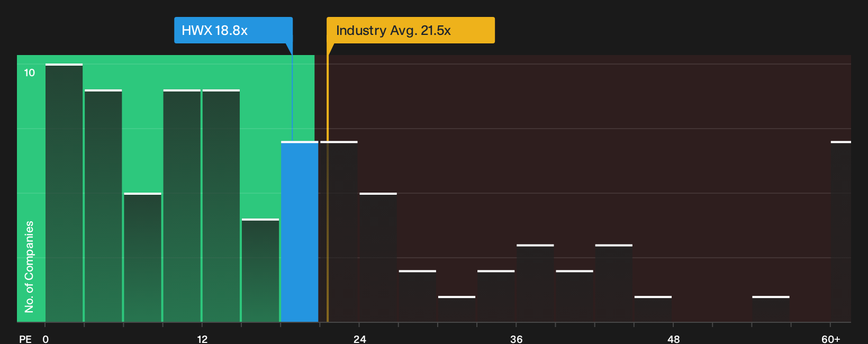Image resolution: width=868 pixels, height=344 pixels.
Task: Click the yellow Industry Avg. 21.5x label
Action: [411, 30]
